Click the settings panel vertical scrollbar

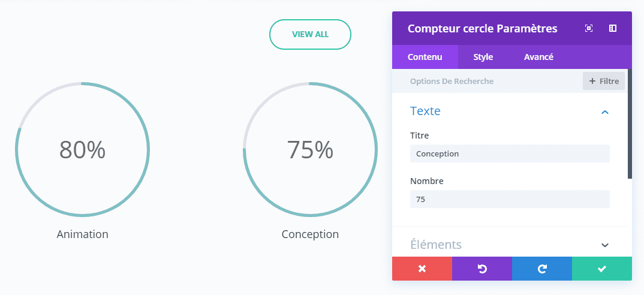pos(630,132)
